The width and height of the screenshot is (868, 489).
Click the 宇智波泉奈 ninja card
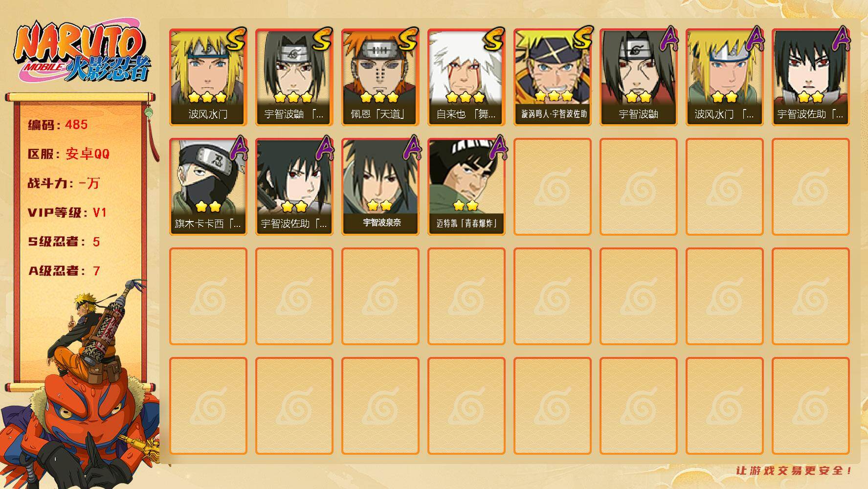380,187
